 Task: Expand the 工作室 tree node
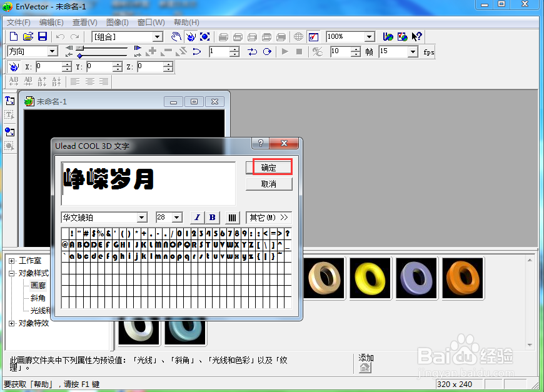pos(11,261)
